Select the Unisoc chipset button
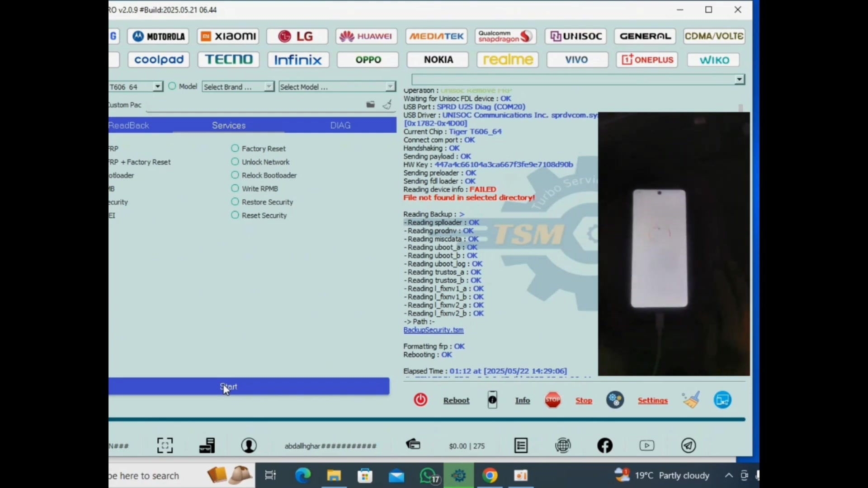Image resolution: width=868 pixels, height=488 pixels. click(x=576, y=36)
